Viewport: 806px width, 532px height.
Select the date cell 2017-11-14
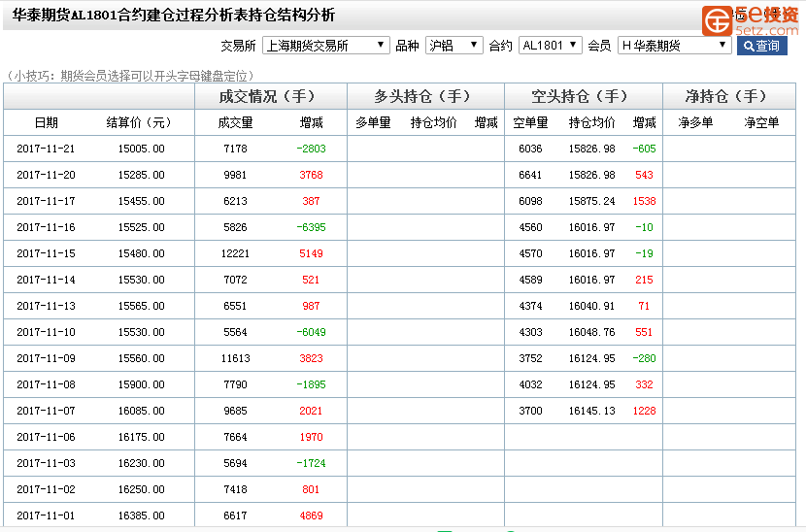point(46,280)
